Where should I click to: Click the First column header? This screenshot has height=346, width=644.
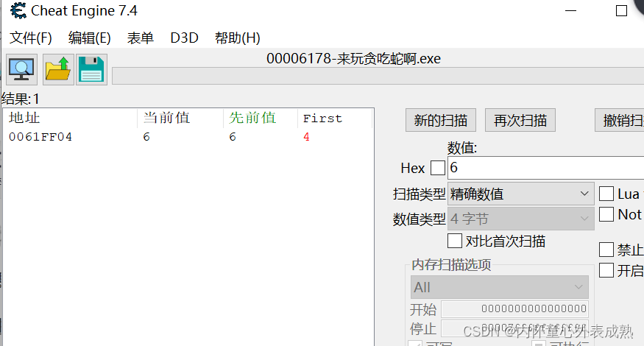[335, 119]
